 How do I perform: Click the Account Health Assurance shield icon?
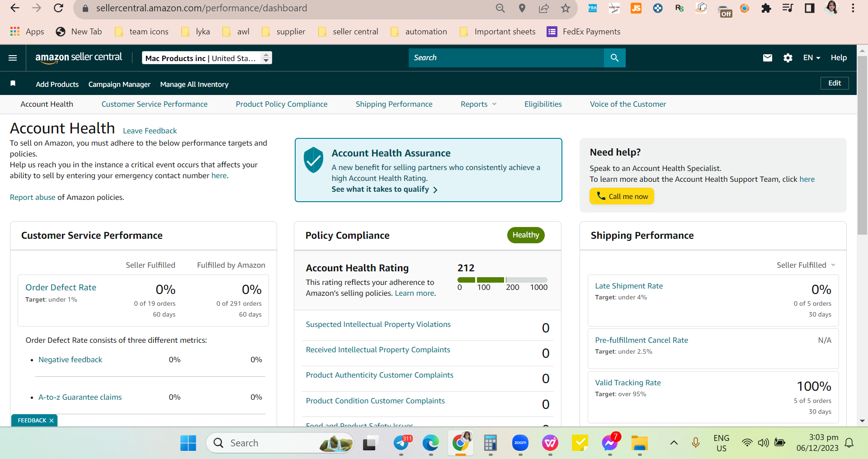(x=313, y=160)
